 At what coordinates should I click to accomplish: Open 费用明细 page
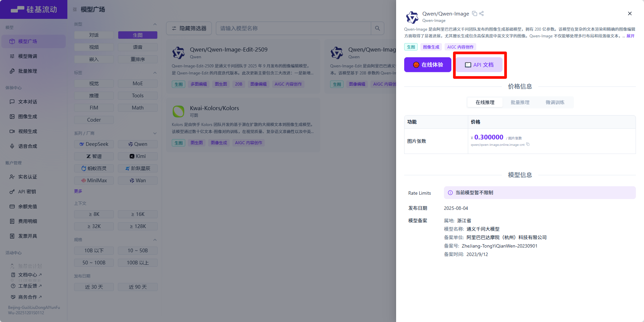coord(33,221)
